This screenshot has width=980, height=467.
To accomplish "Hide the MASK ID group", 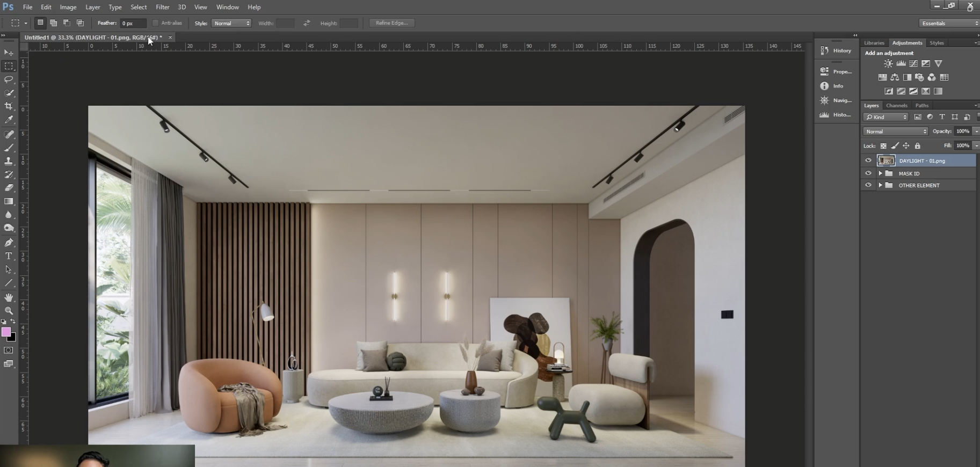I will pos(868,173).
